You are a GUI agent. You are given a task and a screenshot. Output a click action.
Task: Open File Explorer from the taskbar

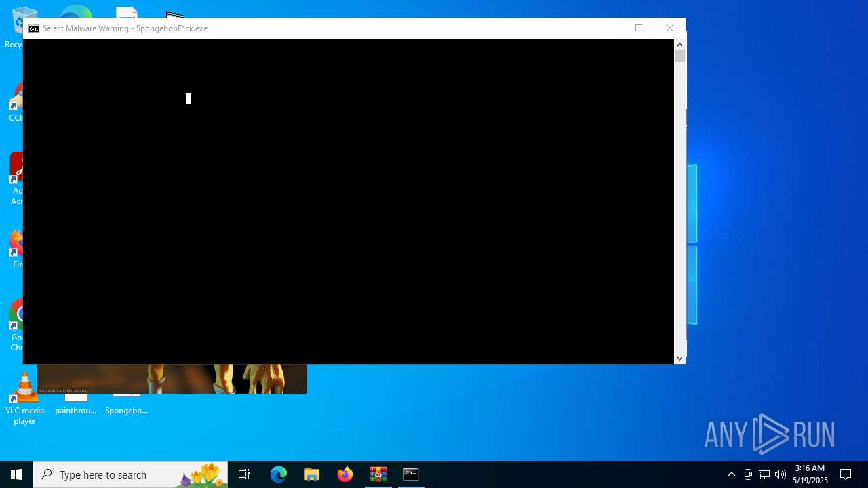point(312,474)
